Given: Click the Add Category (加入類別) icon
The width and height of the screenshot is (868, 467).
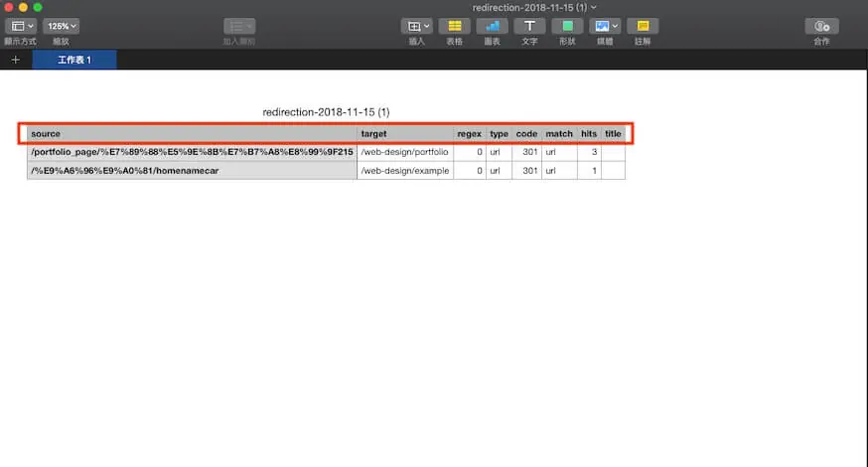Looking at the screenshot, I should pyautogui.click(x=239, y=26).
